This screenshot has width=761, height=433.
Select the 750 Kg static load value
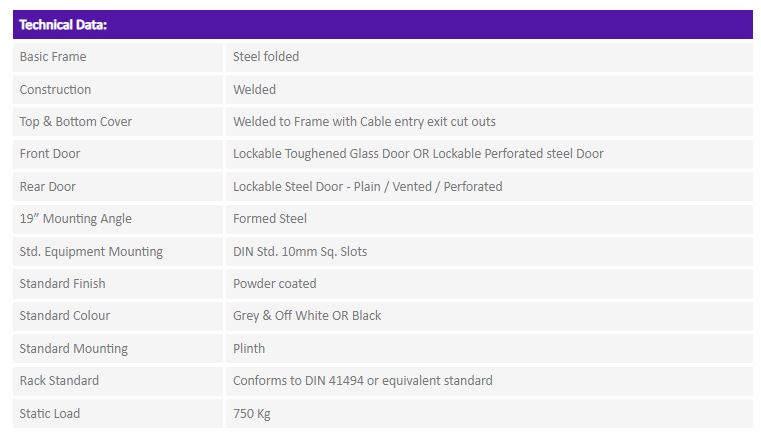click(252, 414)
